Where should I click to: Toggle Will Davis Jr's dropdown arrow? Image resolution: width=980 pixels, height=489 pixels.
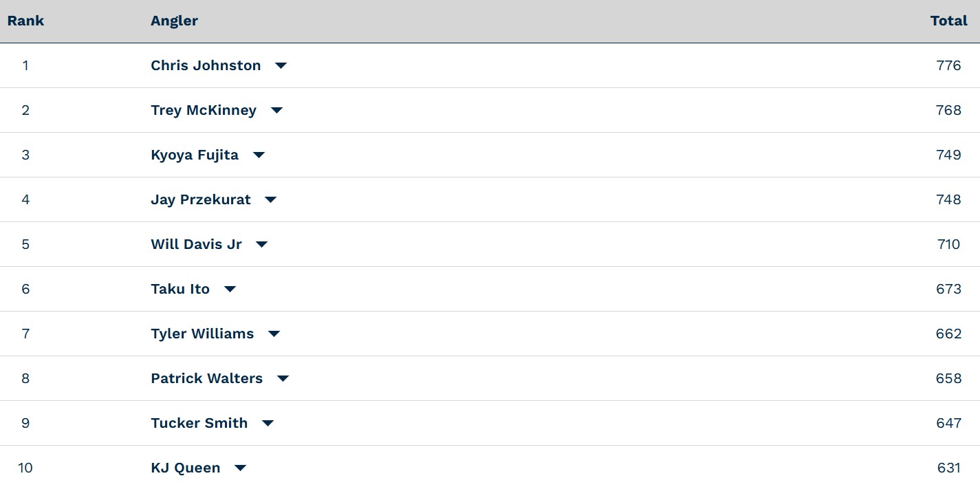(x=261, y=245)
